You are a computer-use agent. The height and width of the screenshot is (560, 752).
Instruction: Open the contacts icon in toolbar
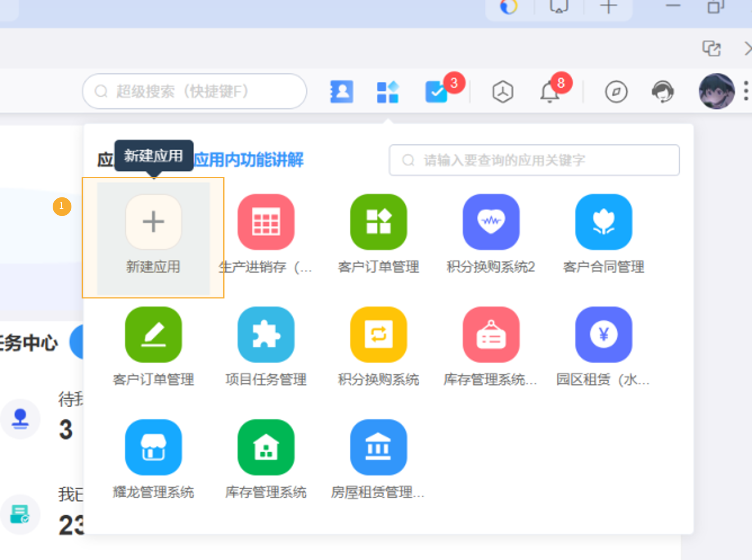pos(341,91)
